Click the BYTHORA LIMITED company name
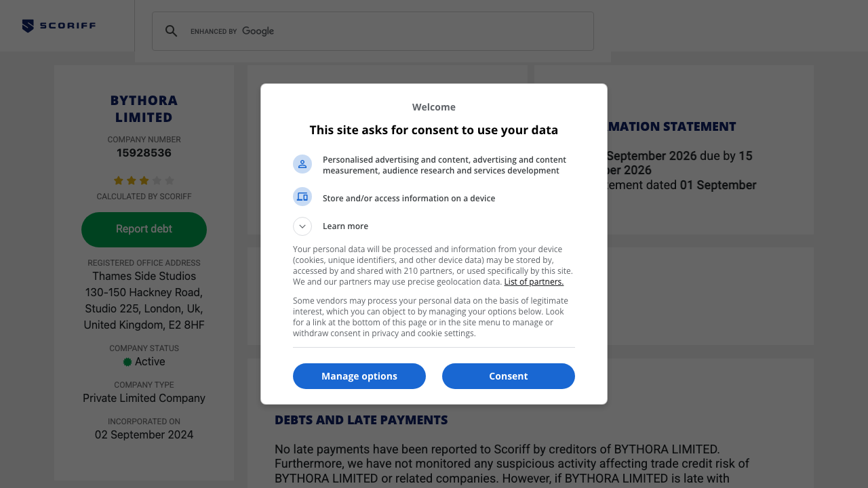868x488 pixels. (144, 108)
